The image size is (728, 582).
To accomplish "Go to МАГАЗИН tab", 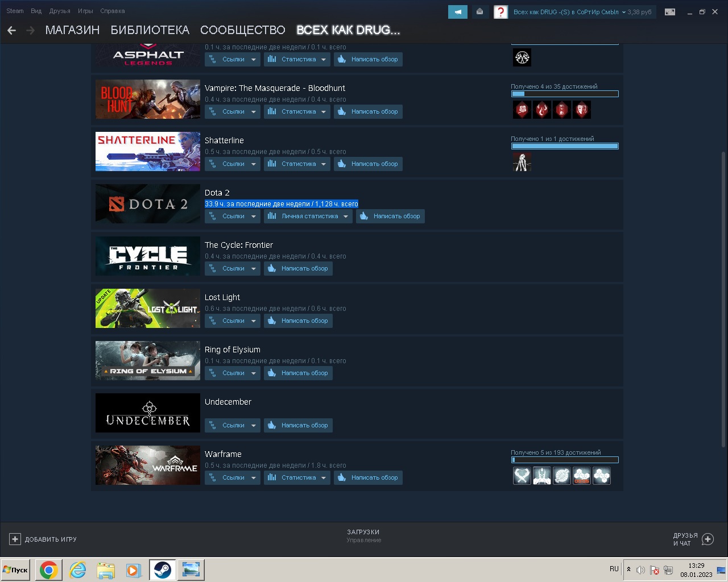I will coord(72,30).
